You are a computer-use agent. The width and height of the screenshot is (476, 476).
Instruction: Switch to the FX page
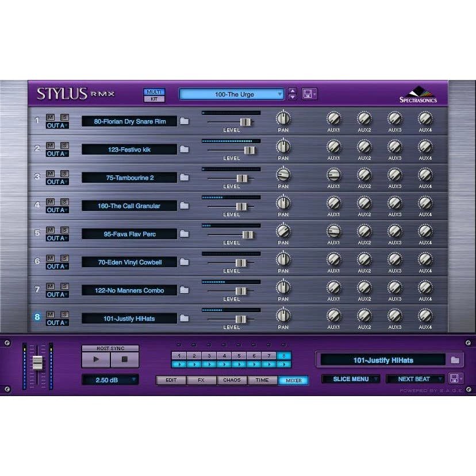[201, 380]
